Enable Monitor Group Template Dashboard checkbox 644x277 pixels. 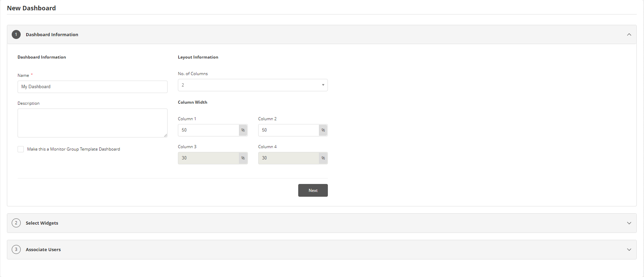click(21, 149)
